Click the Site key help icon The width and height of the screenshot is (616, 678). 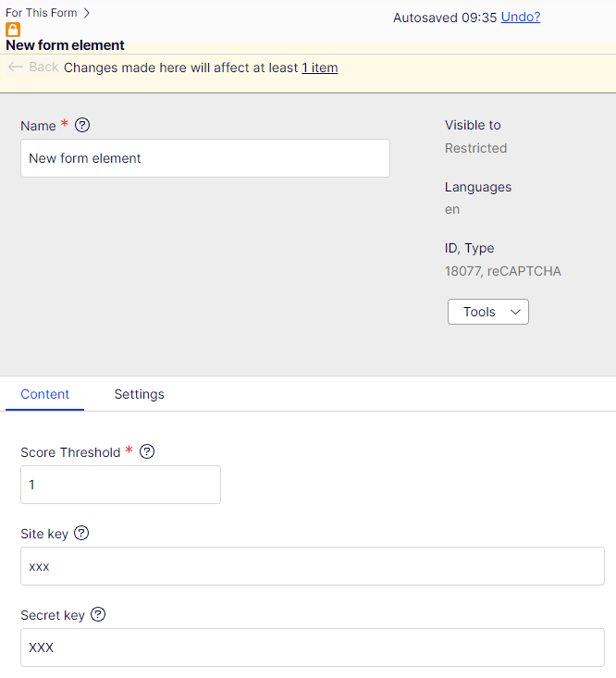point(81,533)
